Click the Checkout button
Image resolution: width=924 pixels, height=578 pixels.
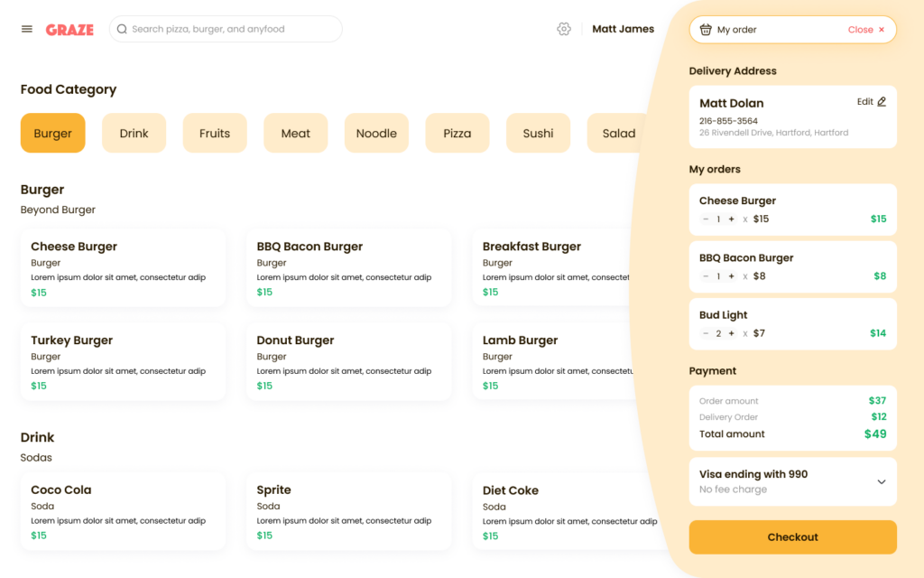792,536
